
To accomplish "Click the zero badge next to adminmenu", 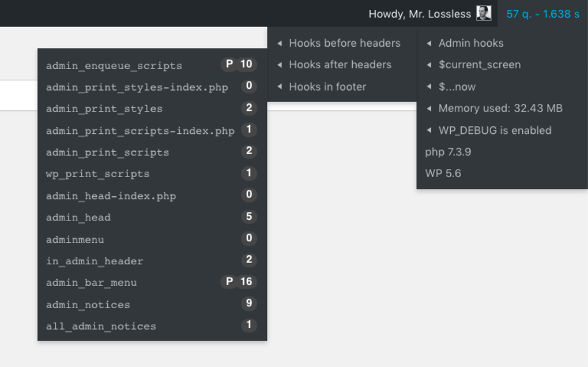I will tap(248, 238).
